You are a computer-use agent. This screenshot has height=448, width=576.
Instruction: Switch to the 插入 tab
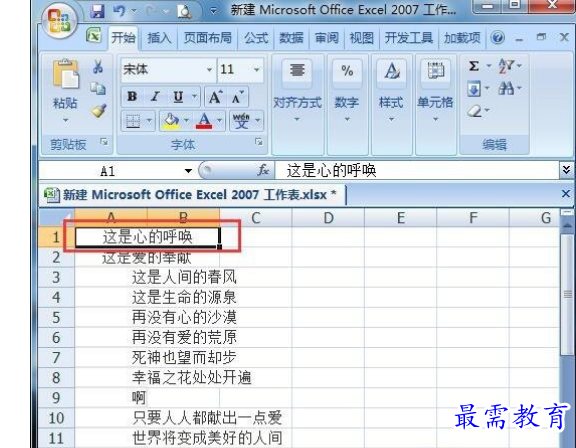point(159,38)
